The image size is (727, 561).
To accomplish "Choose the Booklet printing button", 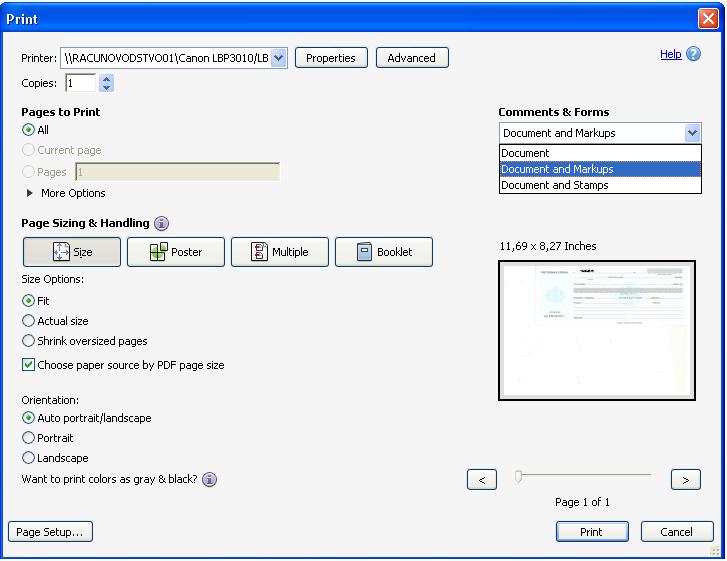I will pyautogui.click(x=383, y=252).
